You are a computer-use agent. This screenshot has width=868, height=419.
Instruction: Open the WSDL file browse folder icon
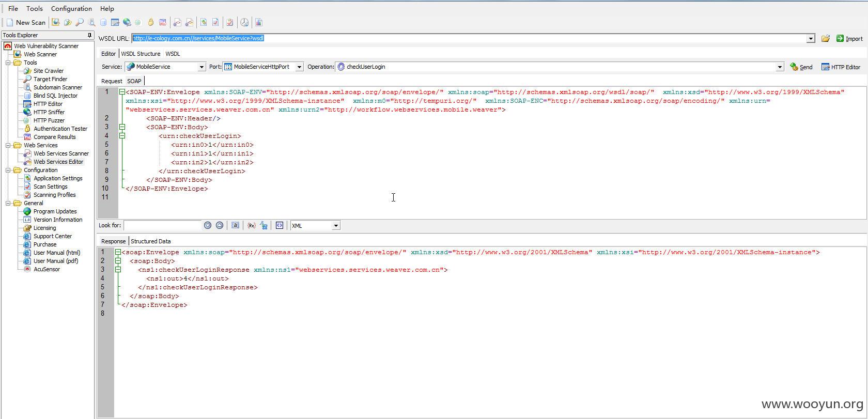826,38
